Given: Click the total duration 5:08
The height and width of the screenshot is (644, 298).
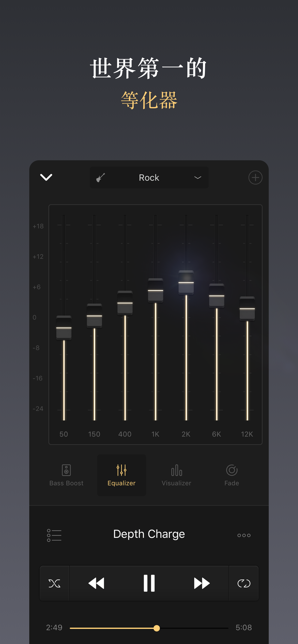Looking at the screenshot, I should pyautogui.click(x=244, y=627).
